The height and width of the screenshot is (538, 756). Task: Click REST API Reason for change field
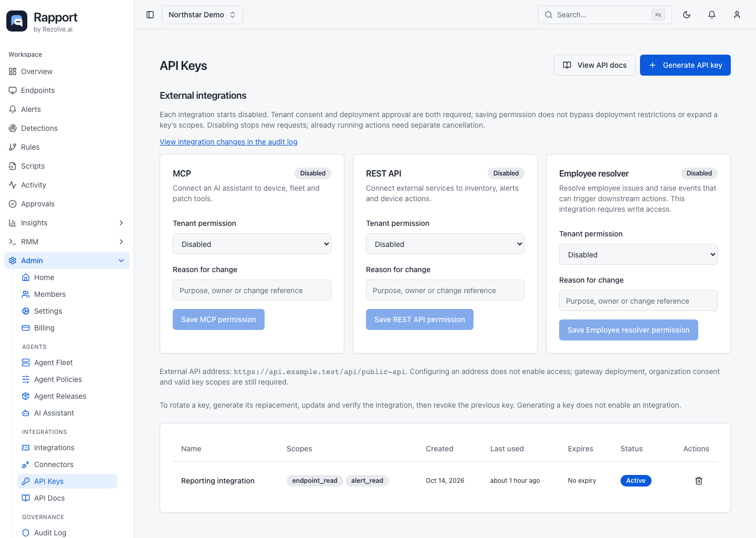[445, 290]
